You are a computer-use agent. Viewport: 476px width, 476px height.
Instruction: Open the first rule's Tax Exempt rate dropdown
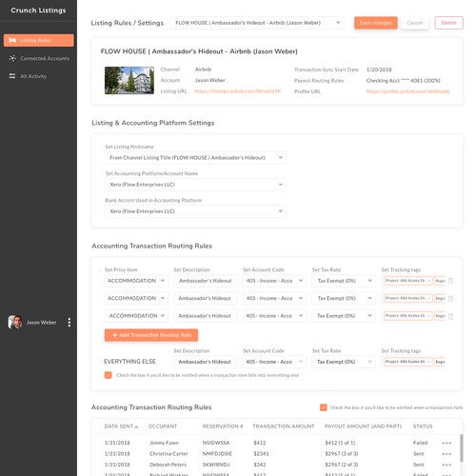tap(344, 281)
